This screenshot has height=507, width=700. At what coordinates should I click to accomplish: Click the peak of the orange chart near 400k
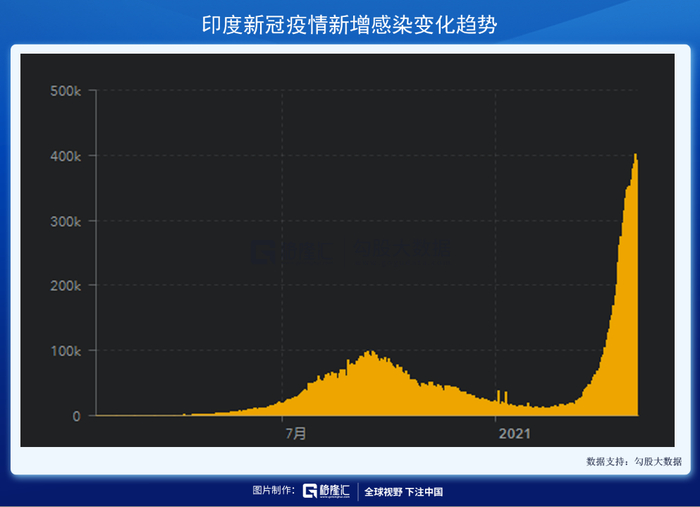[635, 155]
